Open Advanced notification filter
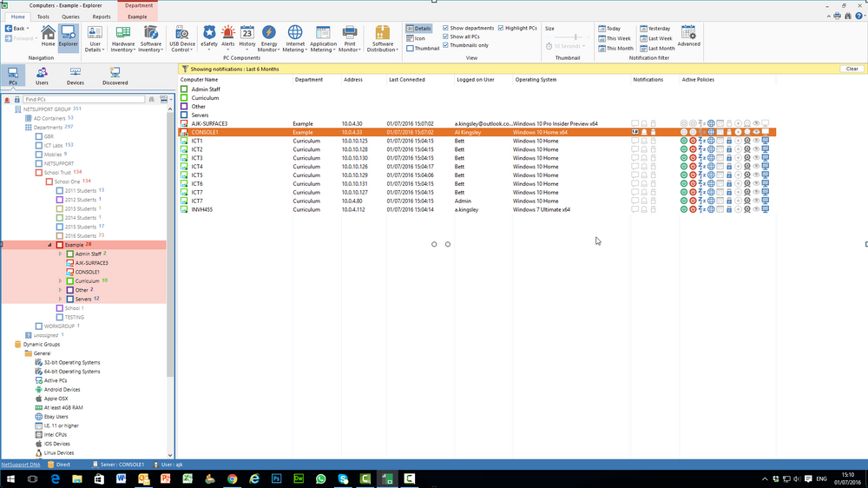The height and width of the screenshot is (488, 868). tap(688, 36)
